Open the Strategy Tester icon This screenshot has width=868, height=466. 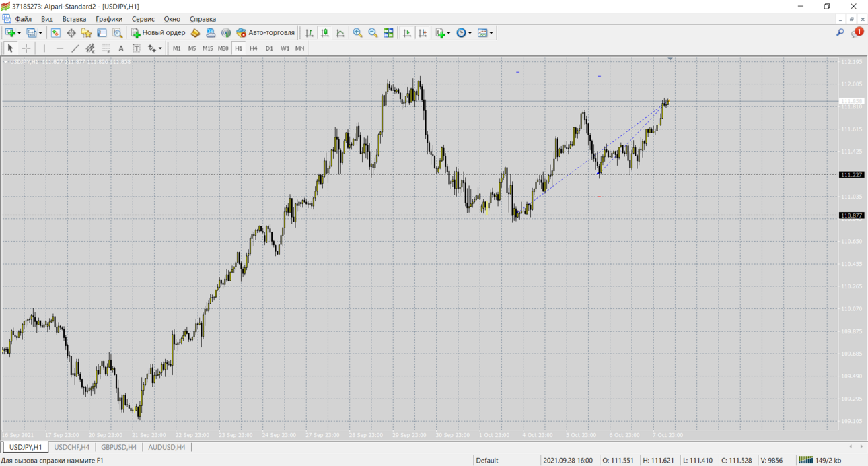click(118, 32)
